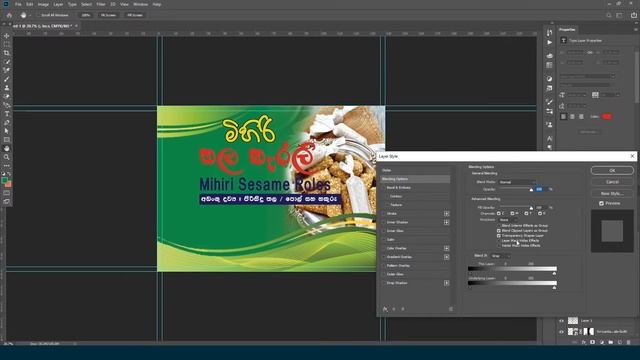
Task: Open the Blend If channel dropdown
Action: [x=500, y=256]
